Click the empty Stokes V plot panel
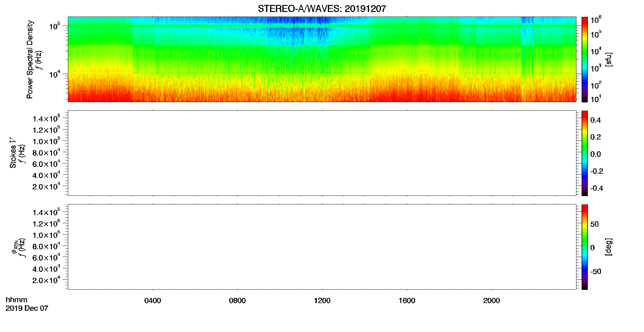644x332 pixels. click(x=322, y=153)
